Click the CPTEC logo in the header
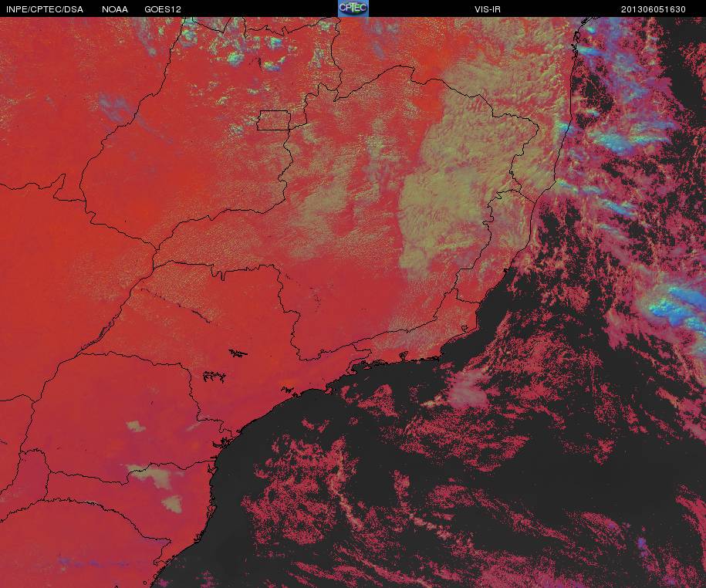This screenshot has width=706, height=588. (353, 8)
